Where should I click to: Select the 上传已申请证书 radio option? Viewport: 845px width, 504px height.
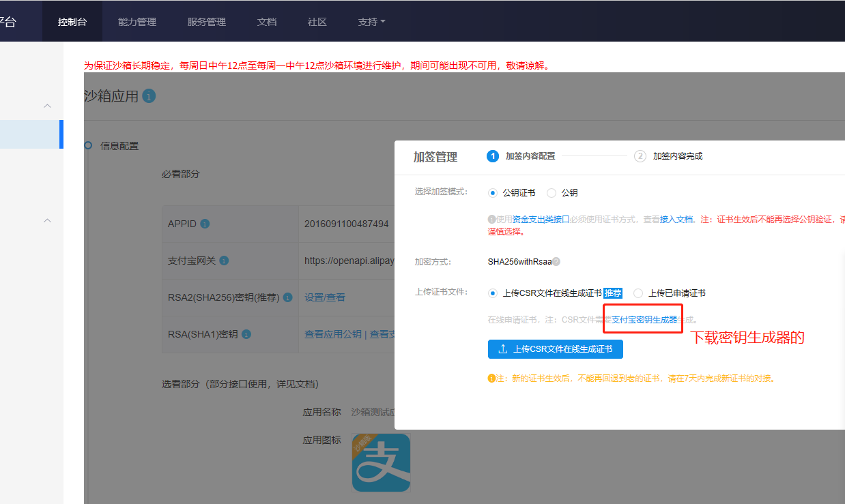point(638,293)
